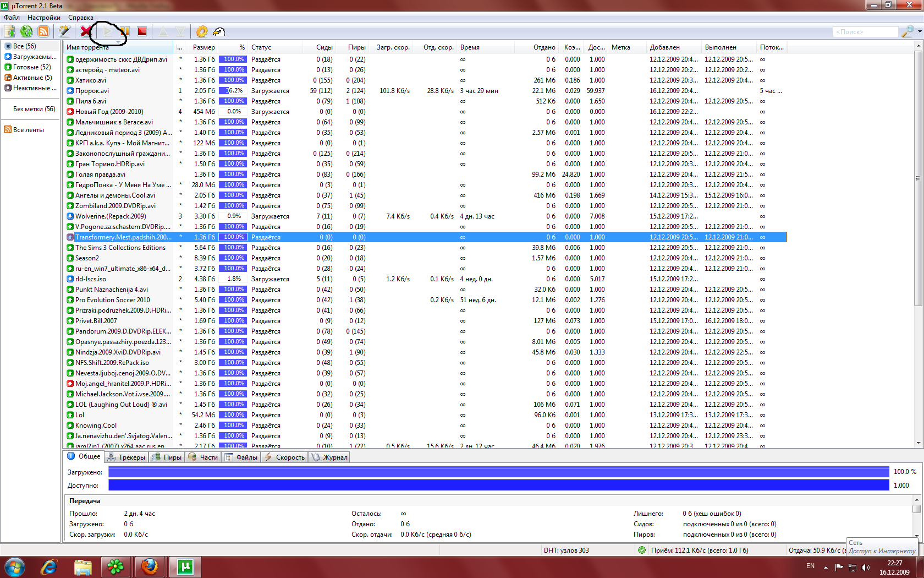The image size is (924, 578).
Task: Select Все ленты in the sidebar
Action: [28, 130]
